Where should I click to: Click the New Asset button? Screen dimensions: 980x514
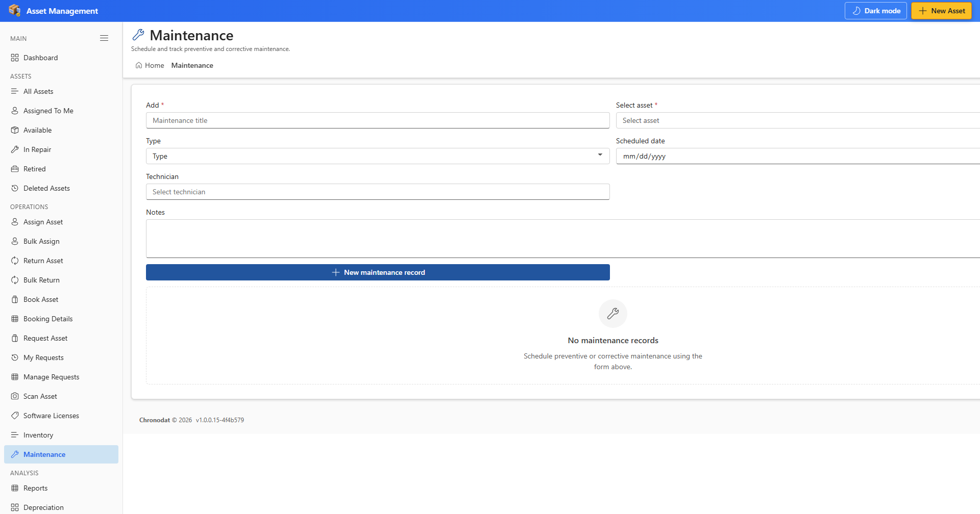click(942, 11)
